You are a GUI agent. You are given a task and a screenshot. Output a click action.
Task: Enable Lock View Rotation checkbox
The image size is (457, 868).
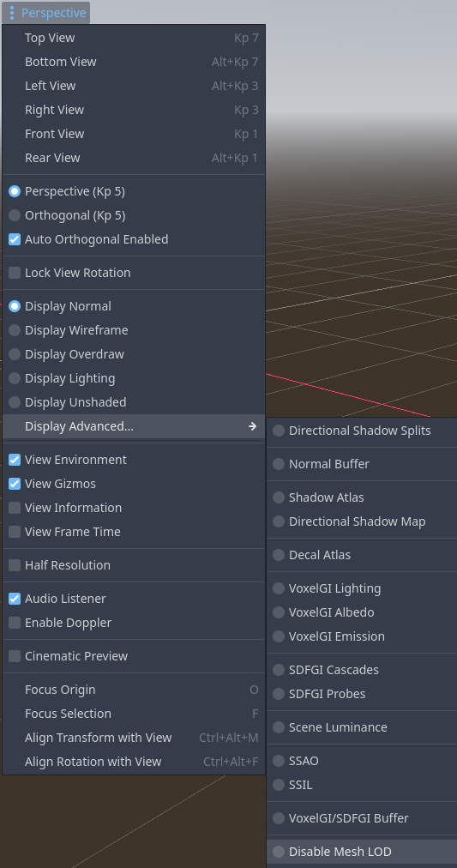[134, 273]
